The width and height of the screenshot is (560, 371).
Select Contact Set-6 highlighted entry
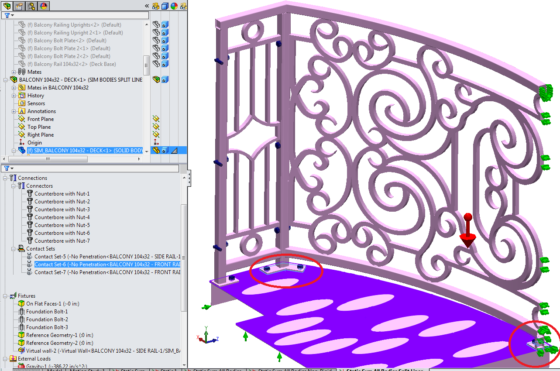pos(107,264)
